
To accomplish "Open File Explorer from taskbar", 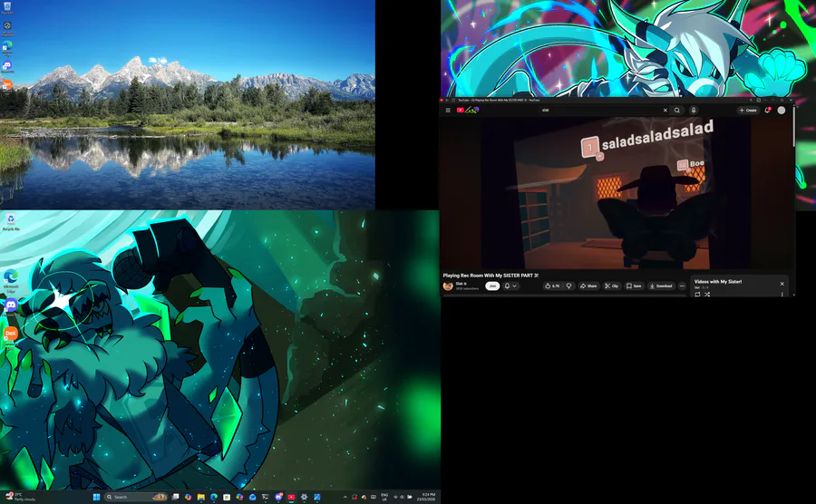I will tap(201, 497).
